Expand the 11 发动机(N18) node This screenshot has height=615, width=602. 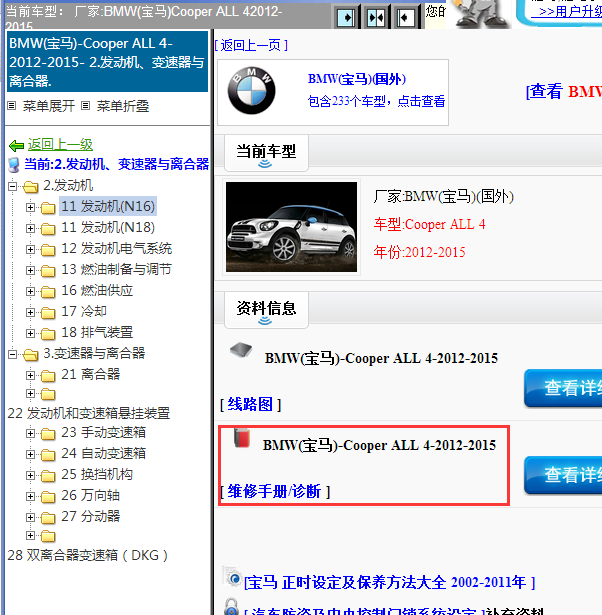pyautogui.click(x=30, y=228)
